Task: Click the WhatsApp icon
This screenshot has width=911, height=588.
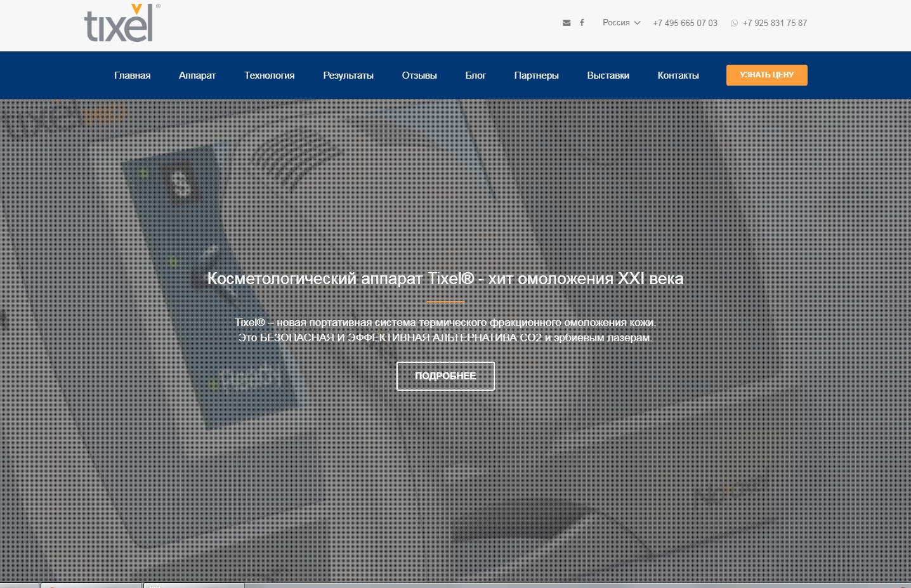Action: (x=734, y=23)
